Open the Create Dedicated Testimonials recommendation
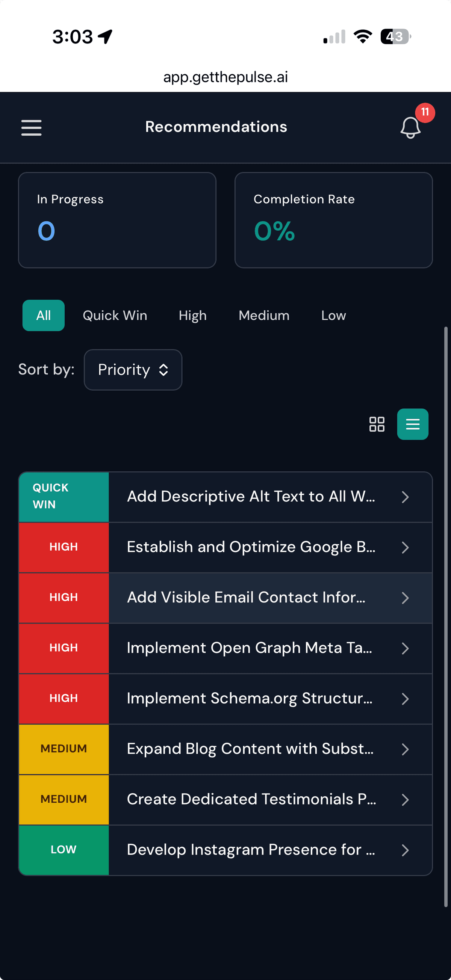 [x=251, y=799]
